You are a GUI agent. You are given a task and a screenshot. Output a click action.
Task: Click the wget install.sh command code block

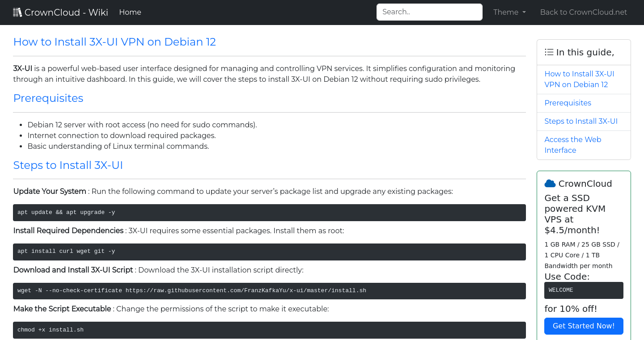click(x=269, y=290)
